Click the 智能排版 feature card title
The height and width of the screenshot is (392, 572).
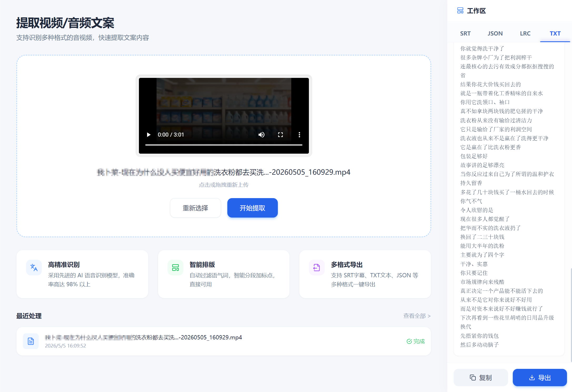coord(202,265)
